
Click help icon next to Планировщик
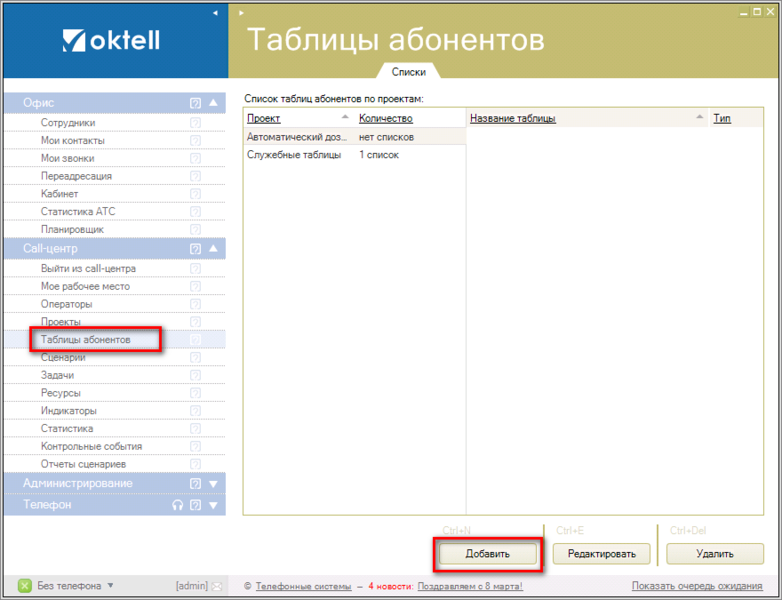(196, 230)
